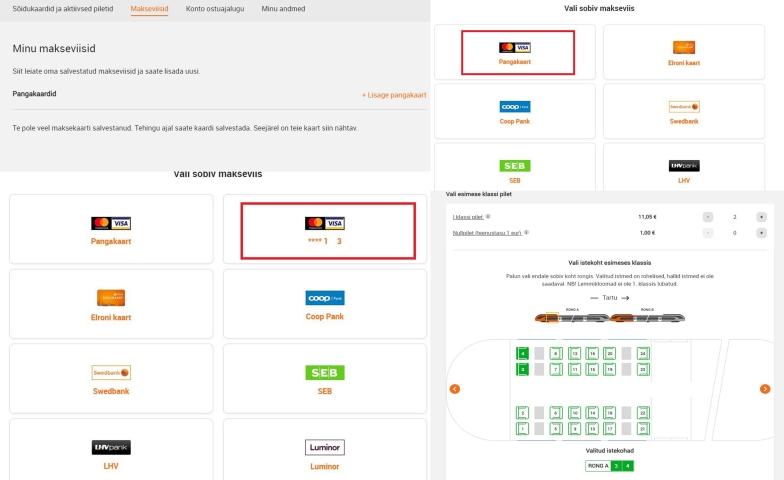Choose Coop Pank in the grid containing Luminor
Screen dimensions: 784x480
click(325, 304)
